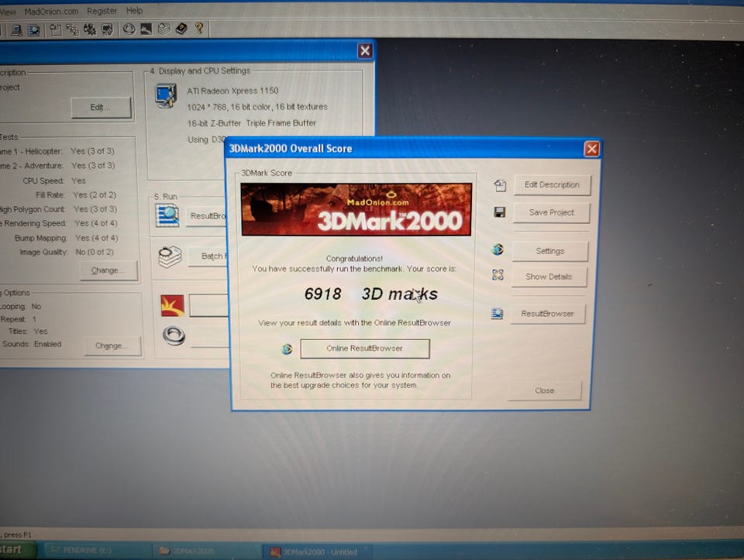
Task: Click the Windows Start button
Action: [x=16, y=550]
